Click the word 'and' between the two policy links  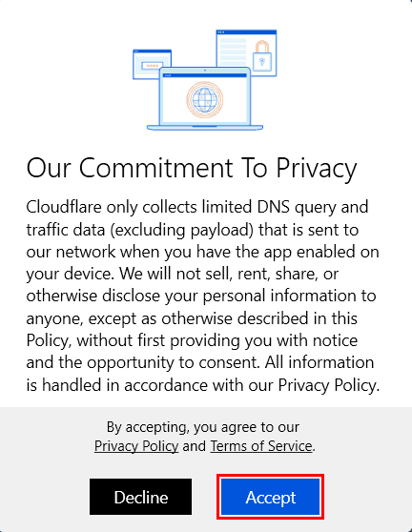(195, 446)
